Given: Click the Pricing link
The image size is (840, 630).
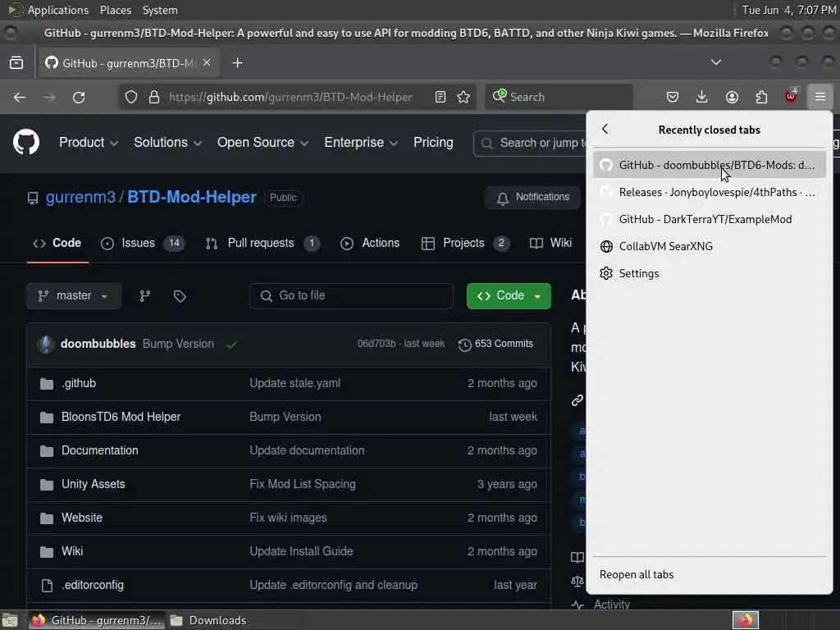Looking at the screenshot, I should click(433, 143).
